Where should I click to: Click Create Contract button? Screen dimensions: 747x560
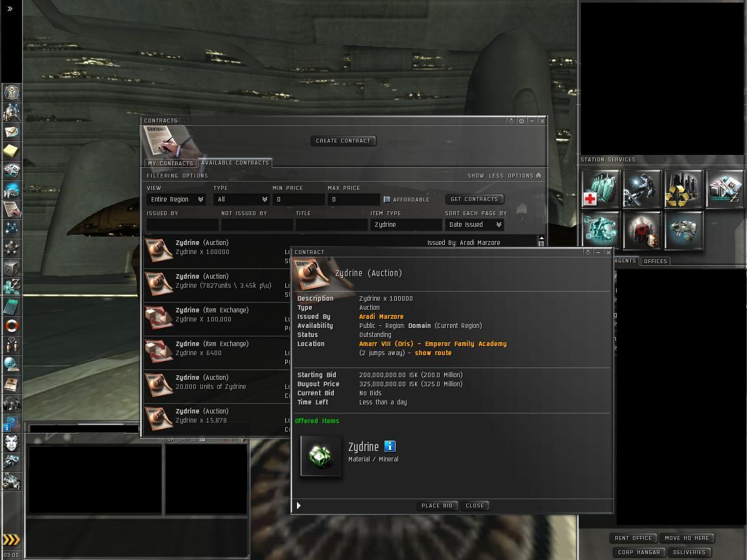pyautogui.click(x=343, y=141)
